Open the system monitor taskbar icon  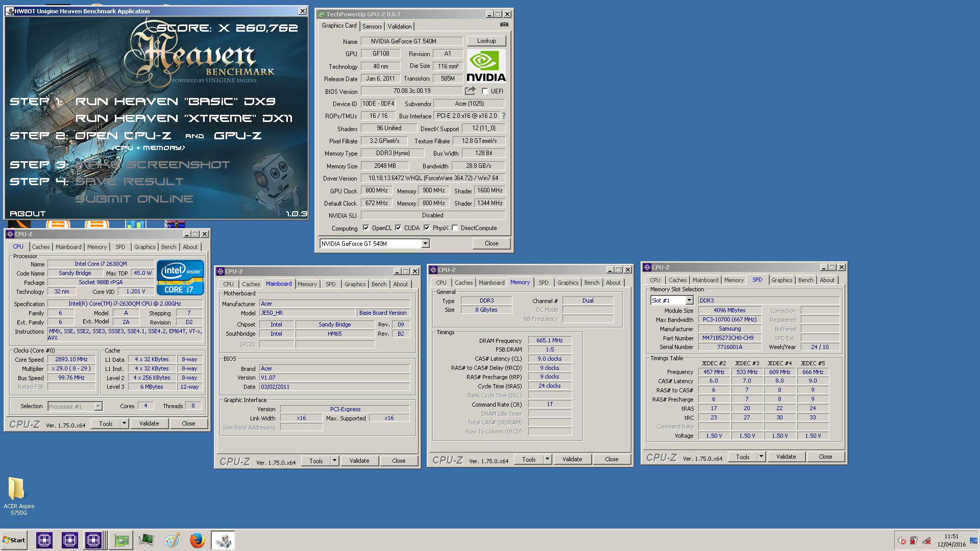(x=146, y=540)
